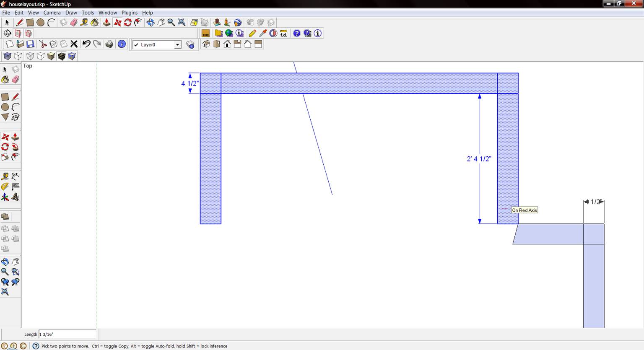Open the Draw menu

71,13
